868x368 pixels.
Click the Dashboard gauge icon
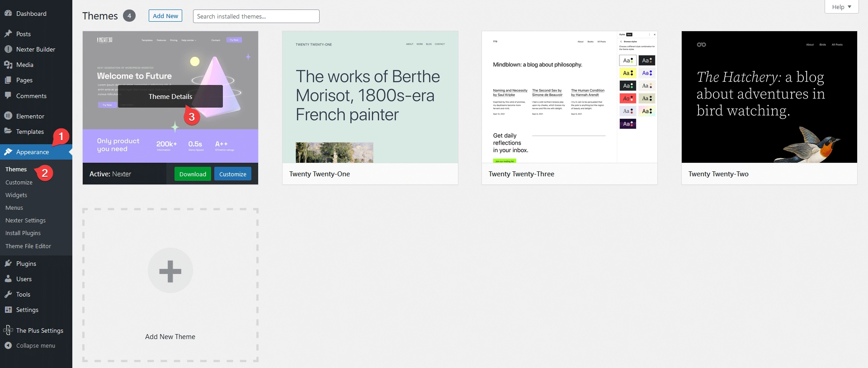[x=8, y=14]
